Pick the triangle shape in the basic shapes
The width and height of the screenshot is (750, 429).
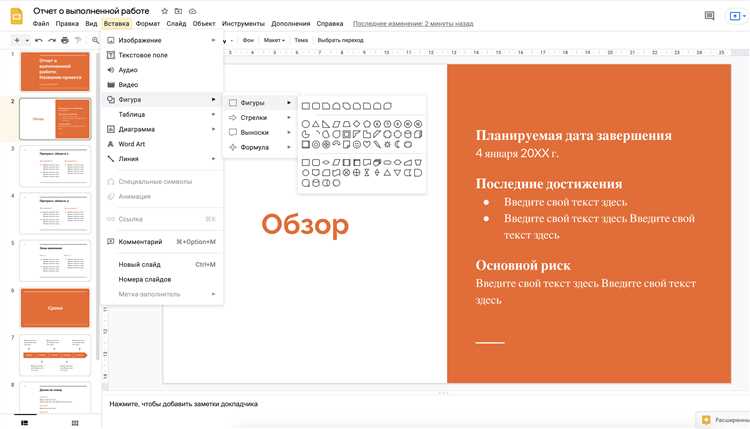tap(316, 124)
